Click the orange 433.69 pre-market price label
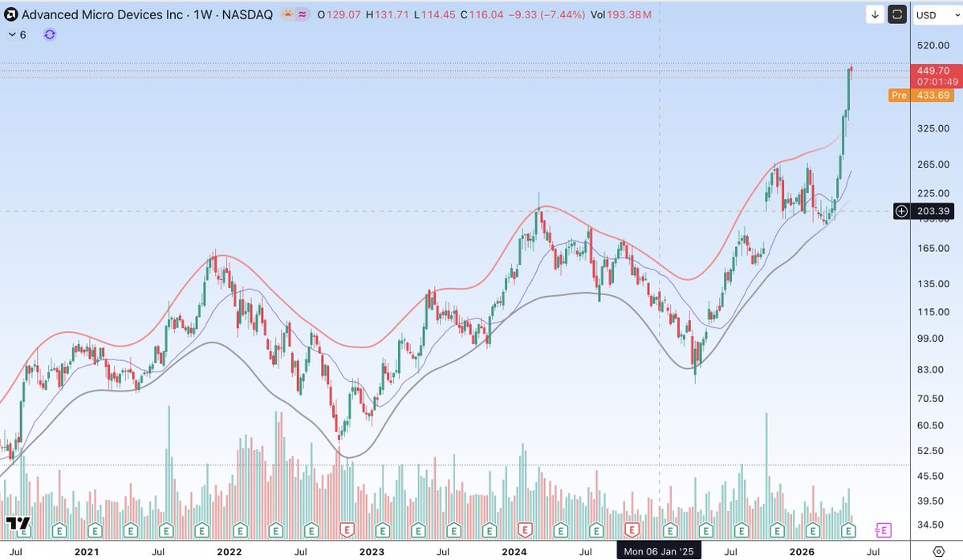The height and width of the screenshot is (560, 963). pos(934,95)
